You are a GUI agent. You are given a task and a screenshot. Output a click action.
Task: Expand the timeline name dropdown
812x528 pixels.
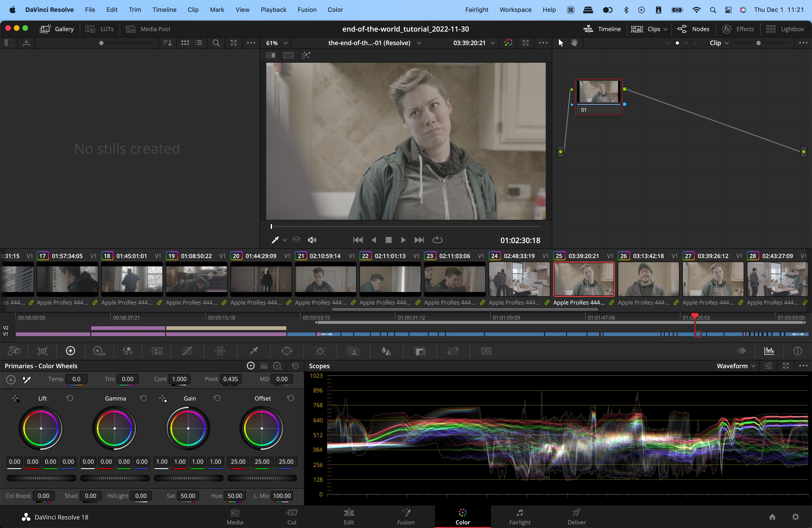pyautogui.click(x=419, y=43)
